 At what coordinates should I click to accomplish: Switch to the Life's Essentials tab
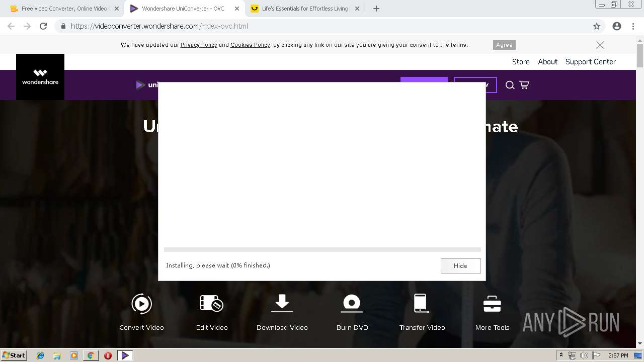click(x=305, y=9)
